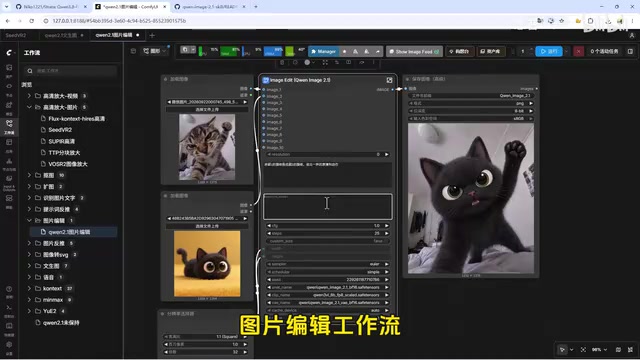Go back in the browser

tap(8, 21)
